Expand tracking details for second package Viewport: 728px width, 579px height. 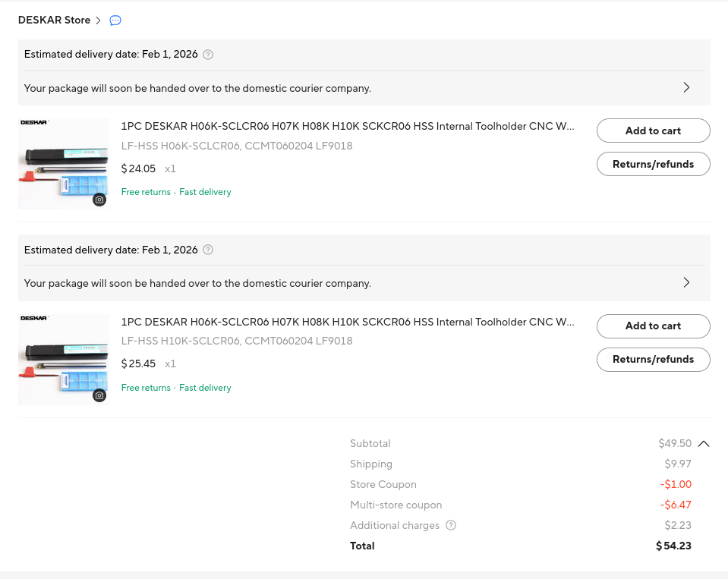686,282
